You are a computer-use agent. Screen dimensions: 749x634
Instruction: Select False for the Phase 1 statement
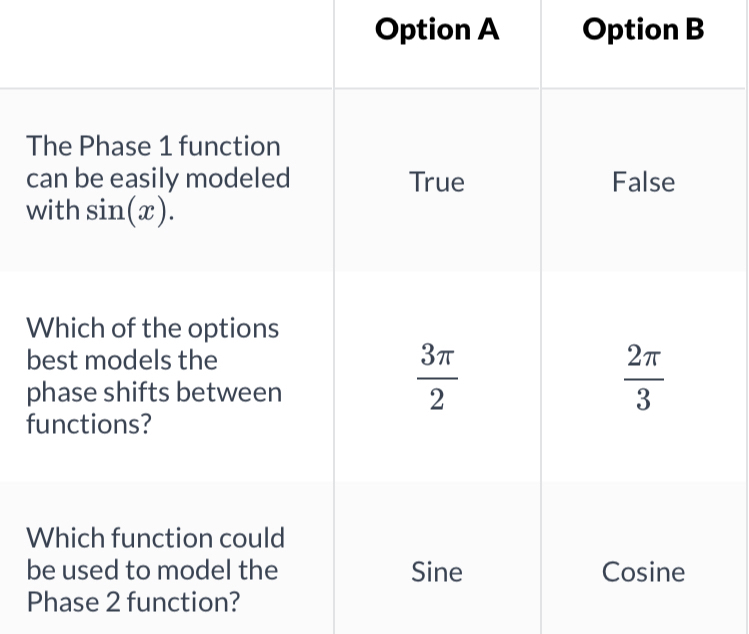coord(643,182)
